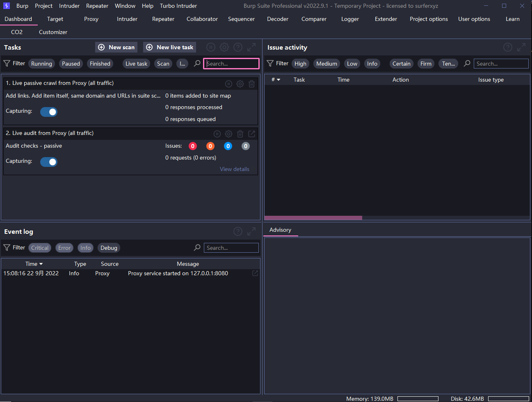The width and height of the screenshot is (532, 402).
Task: Delete the Live passive crawl task
Action: pyautogui.click(x=252, y=84)
